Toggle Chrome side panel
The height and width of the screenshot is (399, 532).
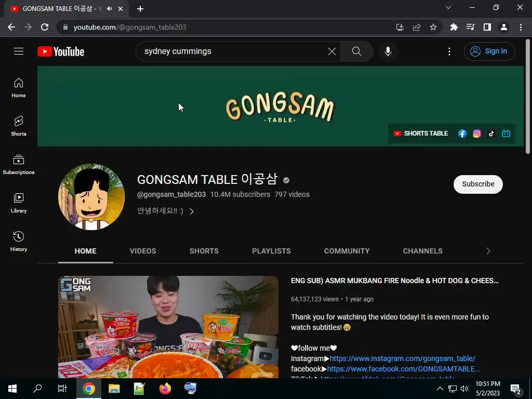[487, 27]
